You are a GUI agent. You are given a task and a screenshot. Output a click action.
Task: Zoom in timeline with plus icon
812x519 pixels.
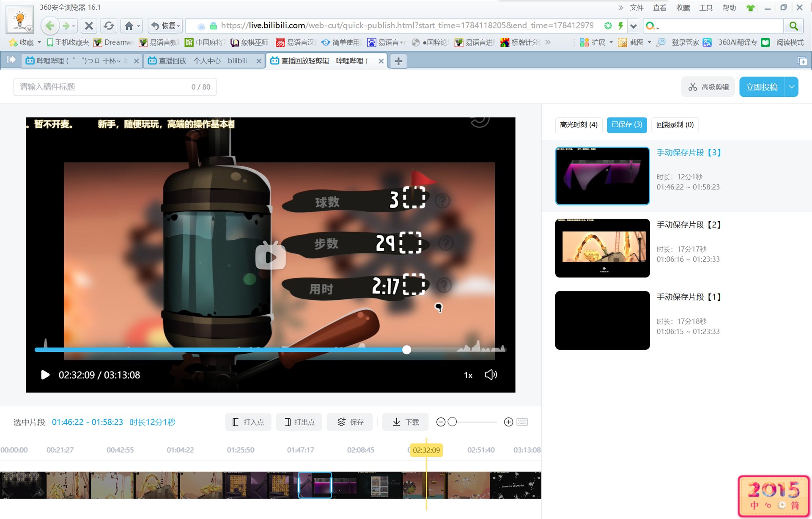pos(508,422)
